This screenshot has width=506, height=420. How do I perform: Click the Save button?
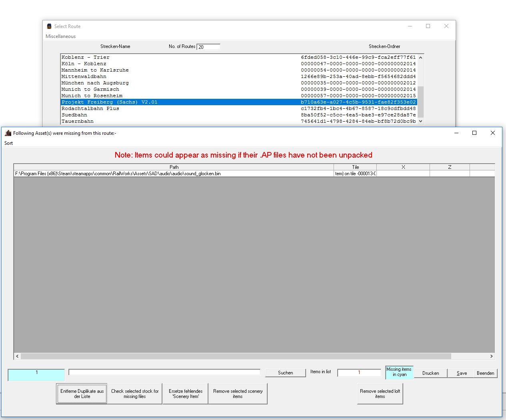[462, 373]
